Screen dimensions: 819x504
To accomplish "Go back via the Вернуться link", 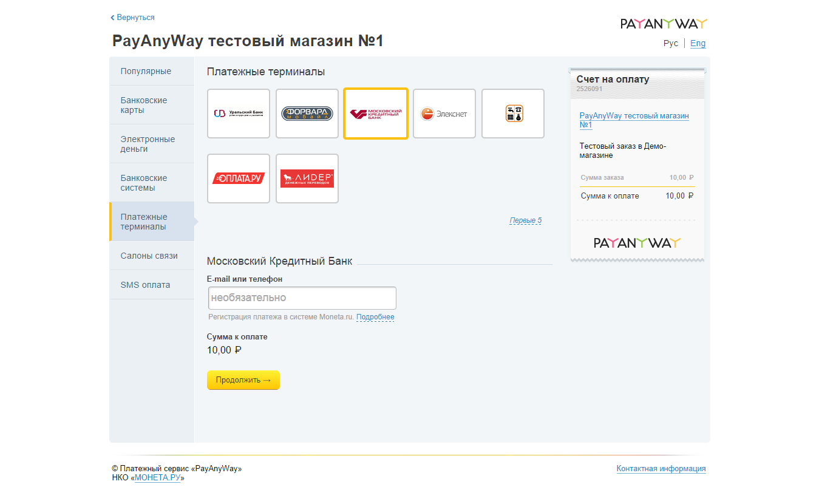I will 132,18.
